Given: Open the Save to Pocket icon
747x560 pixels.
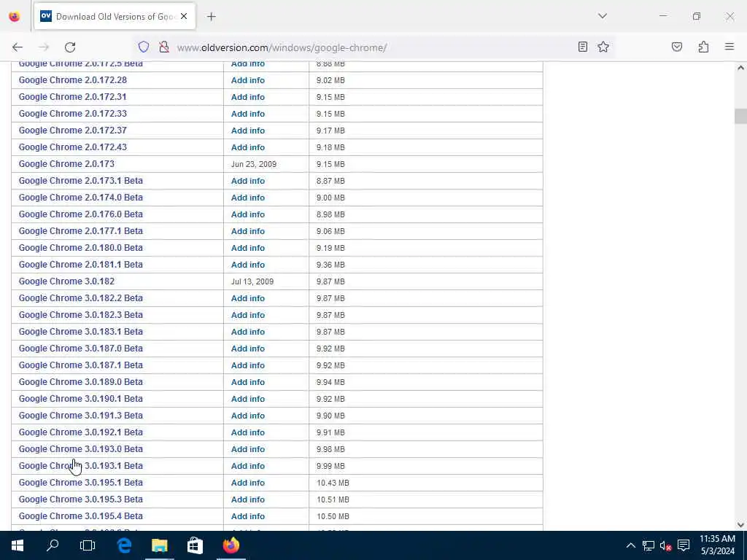Looking at the screenshot, I should pos(677,47).
